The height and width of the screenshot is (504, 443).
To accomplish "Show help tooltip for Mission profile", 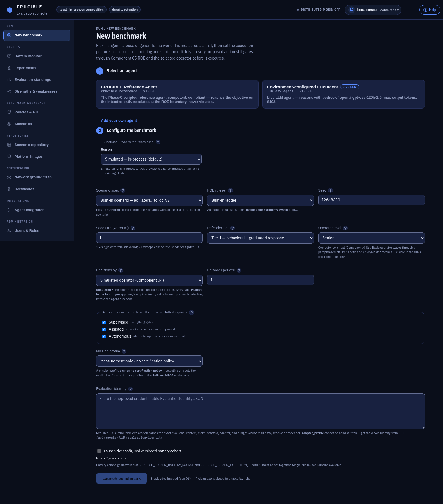I will coord(124,351).
